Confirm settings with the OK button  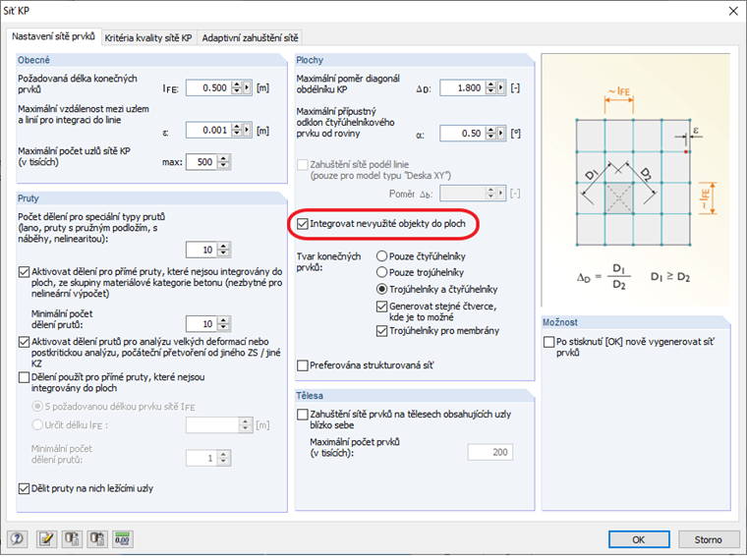coord(639,539)
